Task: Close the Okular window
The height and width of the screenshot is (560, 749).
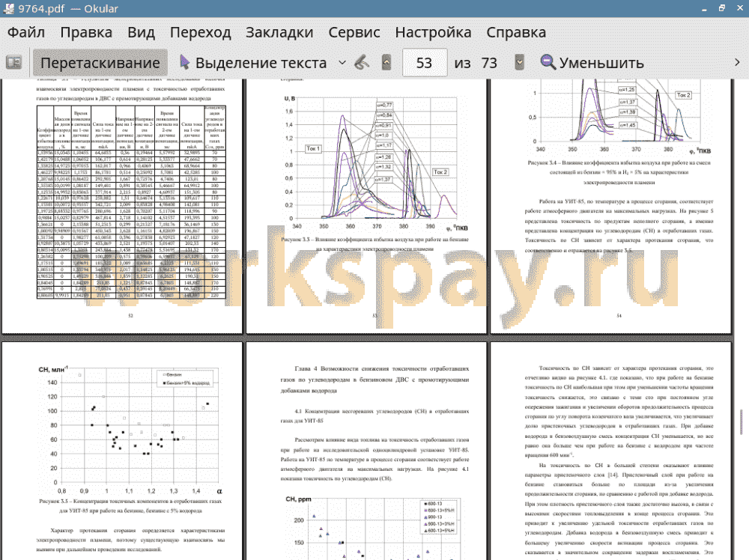Action: pos(740,8)
